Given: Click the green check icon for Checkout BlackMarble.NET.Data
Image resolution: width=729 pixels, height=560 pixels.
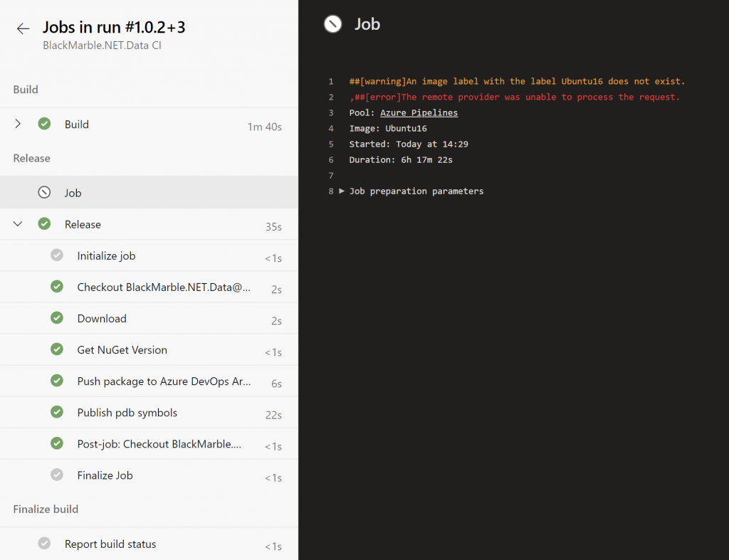Looking at the screenshot, I should coord(57,286).
